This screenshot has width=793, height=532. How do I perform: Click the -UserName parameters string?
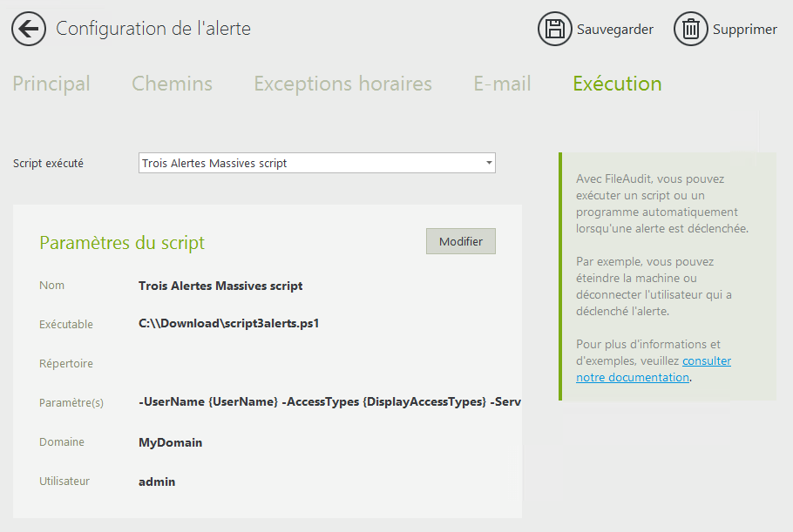329,402
